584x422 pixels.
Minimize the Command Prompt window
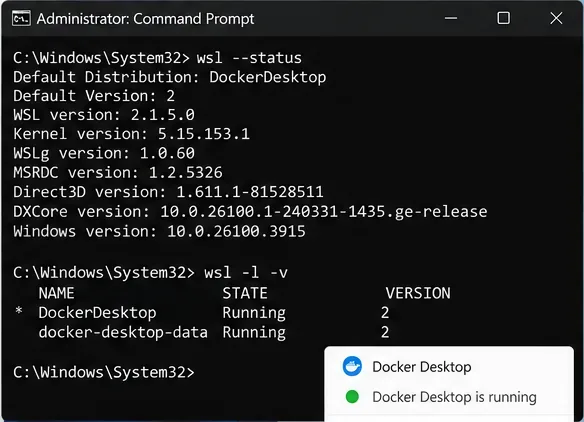[451, 18]
